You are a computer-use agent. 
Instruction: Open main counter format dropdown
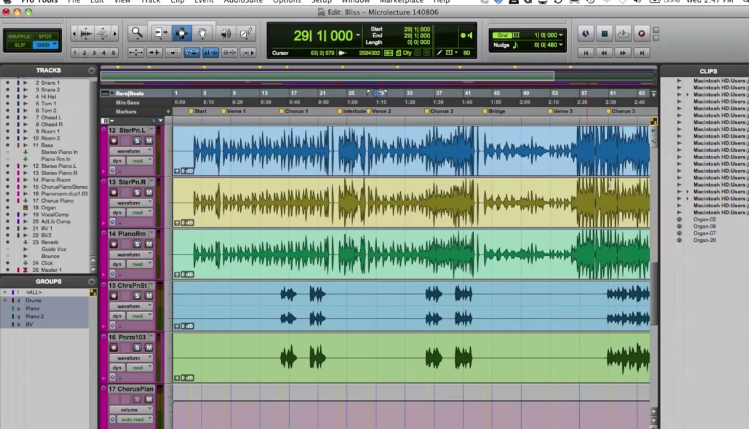pos(358,35)
